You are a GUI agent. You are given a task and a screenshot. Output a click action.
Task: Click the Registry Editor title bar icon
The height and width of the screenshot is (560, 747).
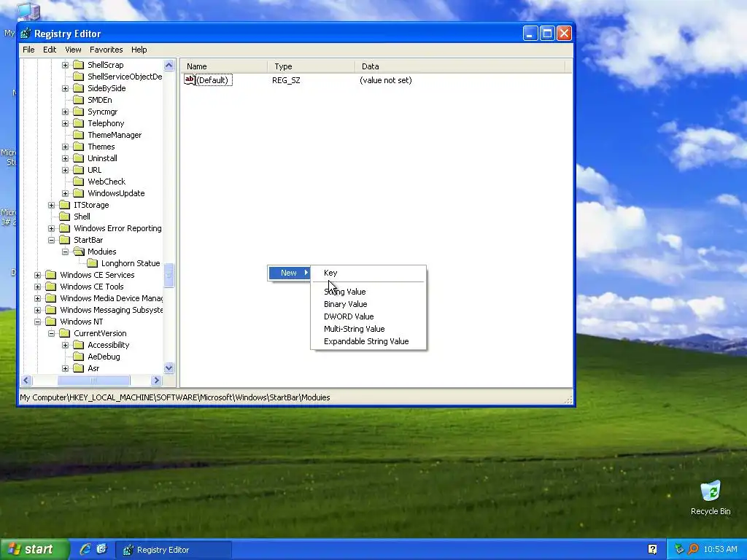coord(26,34)
